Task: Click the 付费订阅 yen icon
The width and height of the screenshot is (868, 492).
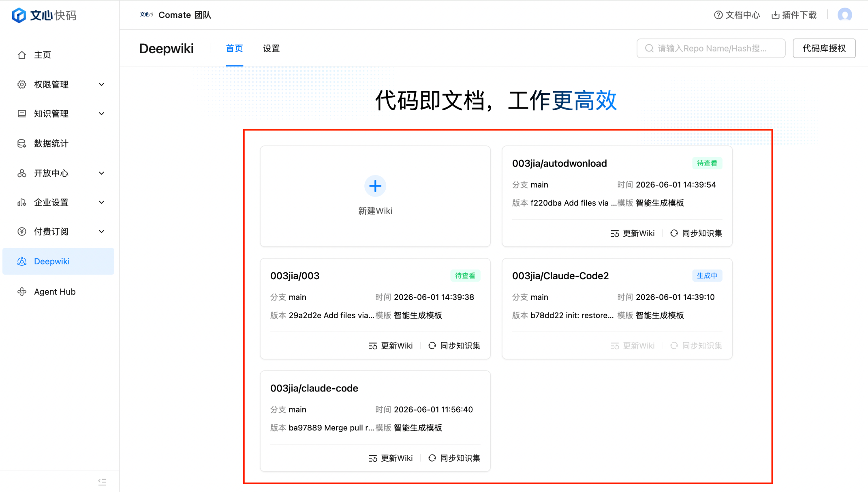Action: coord(22,231)
